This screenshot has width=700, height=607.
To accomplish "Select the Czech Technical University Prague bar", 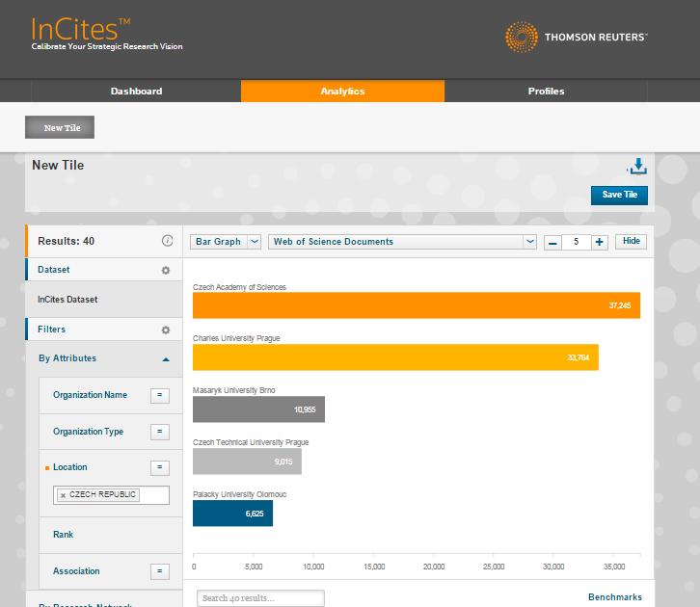I will 247,462.
